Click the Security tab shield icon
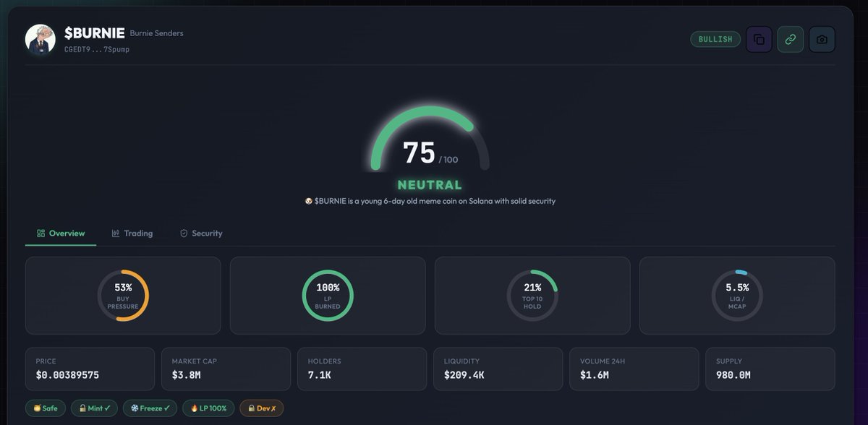 tap(184, 233)
